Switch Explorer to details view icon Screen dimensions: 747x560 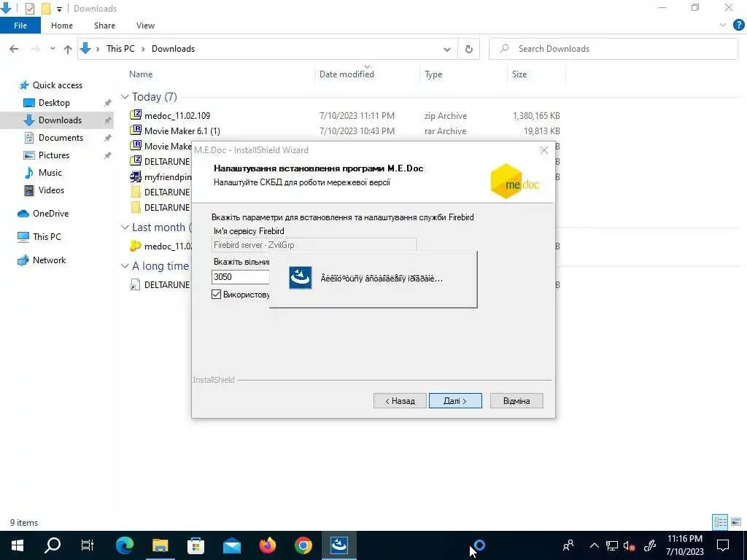[x=720, y=522]
